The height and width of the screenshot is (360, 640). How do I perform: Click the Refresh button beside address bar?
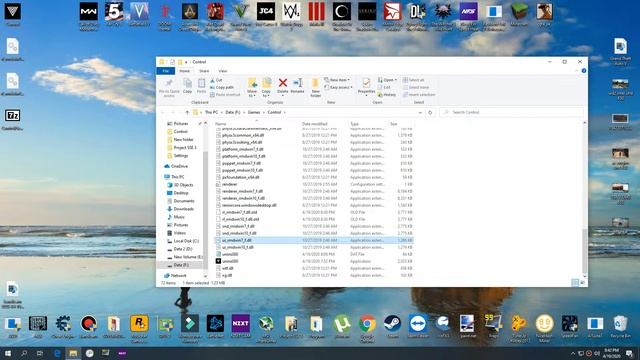pos(430,112)
